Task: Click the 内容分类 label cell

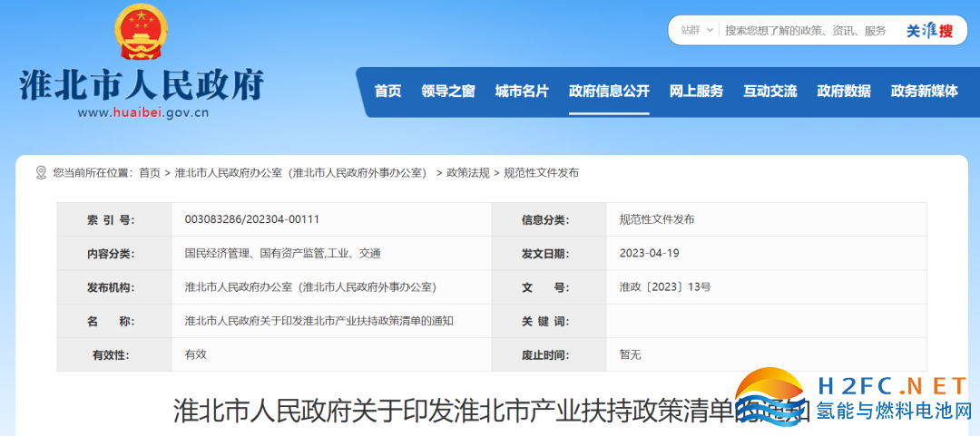Action: pyautogui.click(x=114, y=254)
